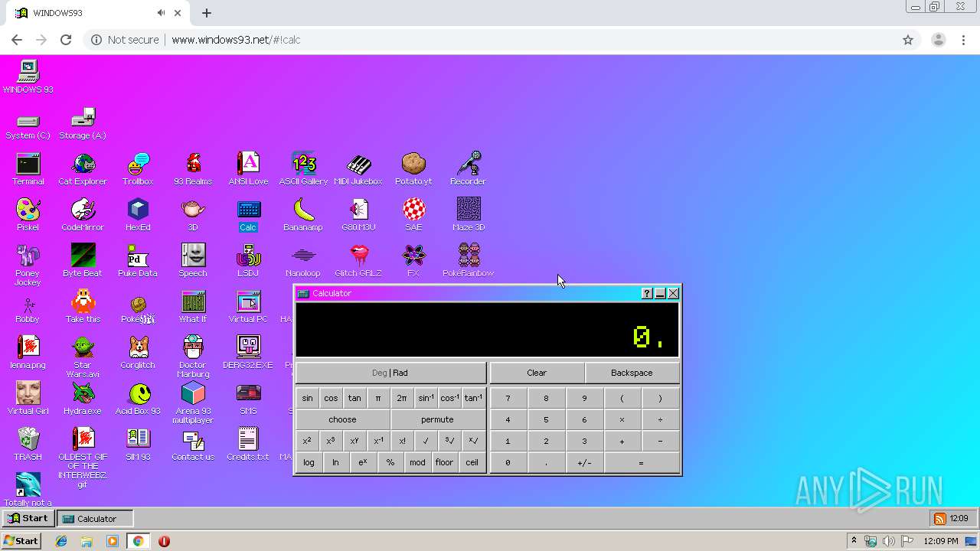Open PokéRainbow icon
The image size is (980, 551).
[469, 261]
